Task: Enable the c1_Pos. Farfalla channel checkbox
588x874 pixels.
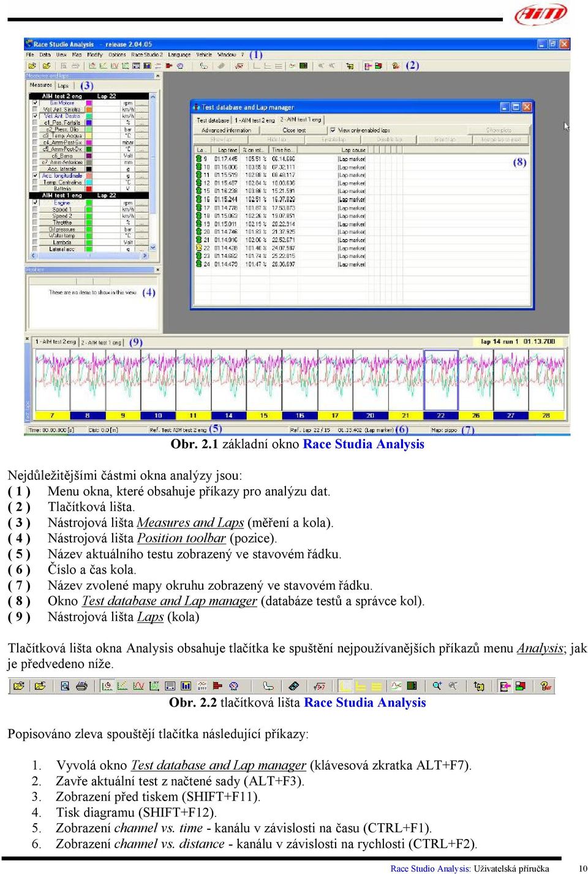Action: click(x=35, y=123)
